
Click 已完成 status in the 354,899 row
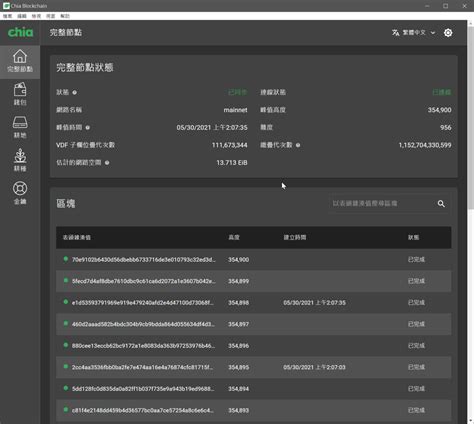tap(416, 281)
